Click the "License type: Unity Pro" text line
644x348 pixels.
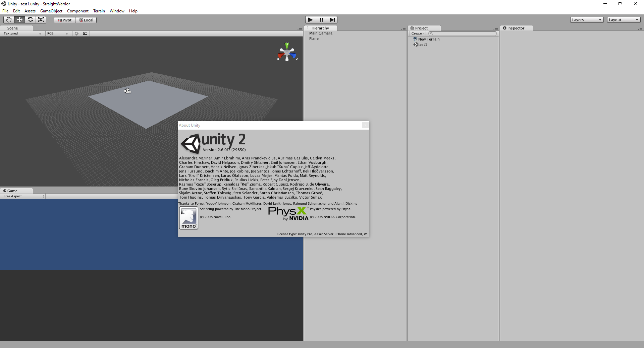point(322,234)
